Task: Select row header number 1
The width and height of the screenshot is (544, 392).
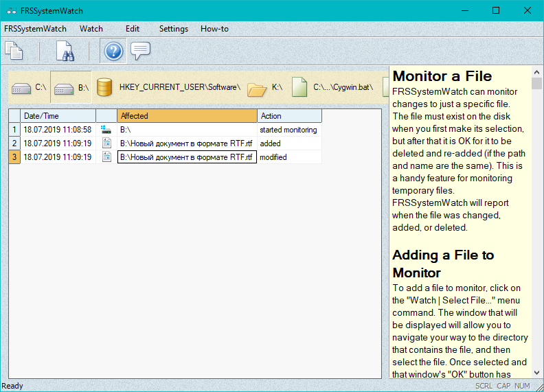Action: 14,130
